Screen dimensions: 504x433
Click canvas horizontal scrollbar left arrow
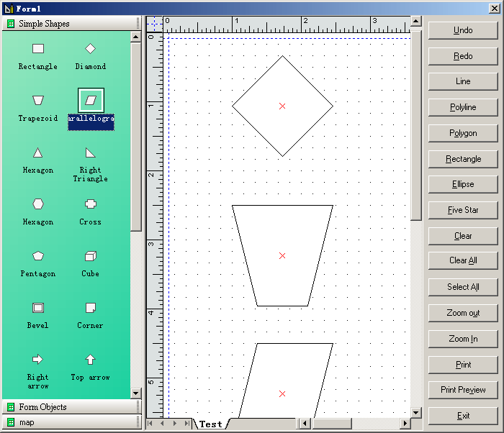(305, 424)
